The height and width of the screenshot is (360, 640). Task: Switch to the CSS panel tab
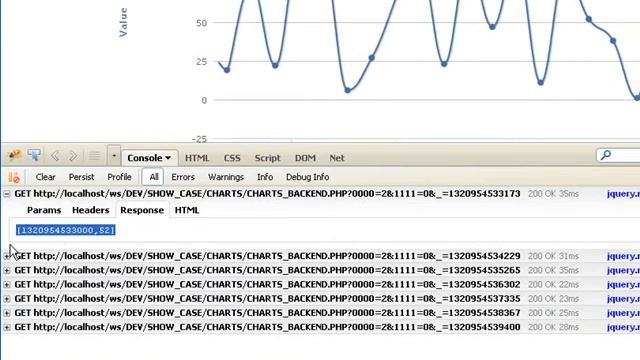pyautogui.click(x=232, y=158)
